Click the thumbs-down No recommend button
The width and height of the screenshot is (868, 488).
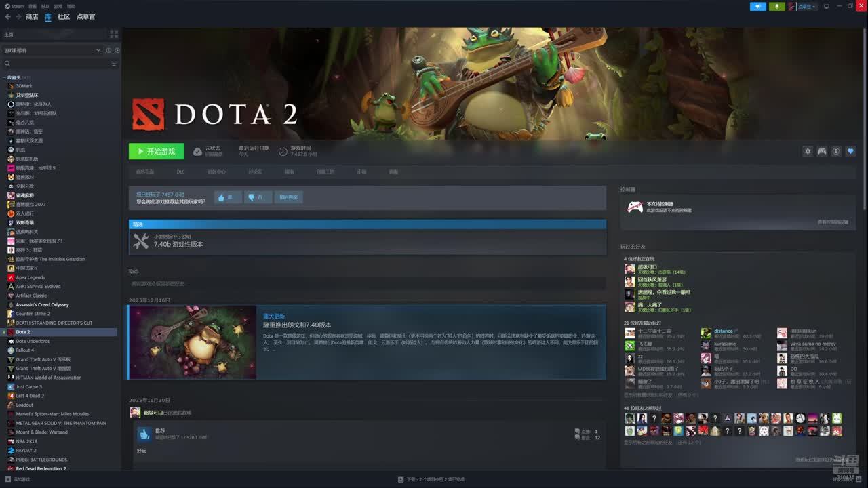pyautogui.click(x=258, y=197)
